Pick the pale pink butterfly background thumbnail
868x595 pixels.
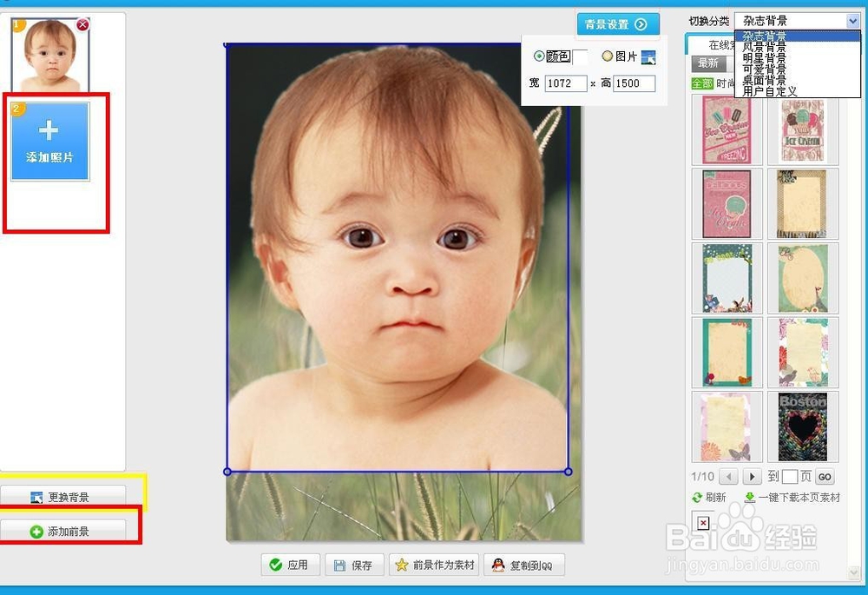point(727,426)
